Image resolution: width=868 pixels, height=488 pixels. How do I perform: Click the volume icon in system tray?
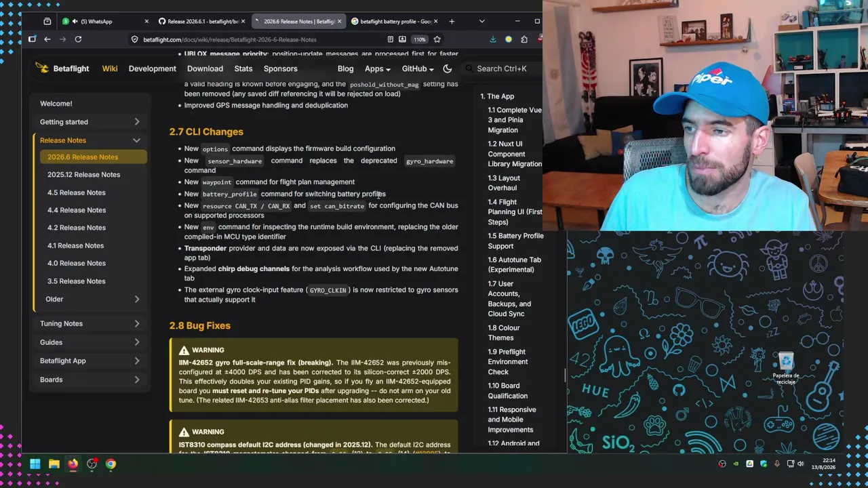pyautogui.click(x=801, y=464)
